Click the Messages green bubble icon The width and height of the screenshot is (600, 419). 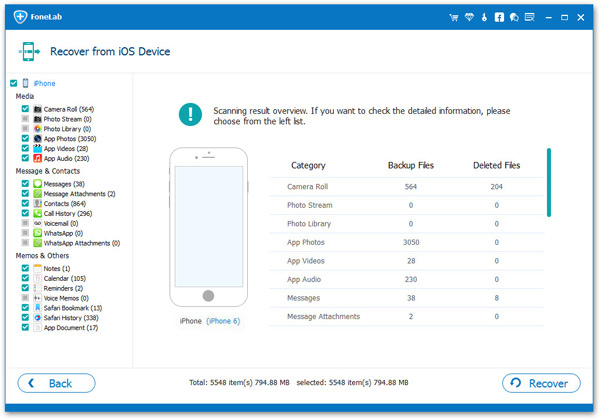[x=38, y=184]
